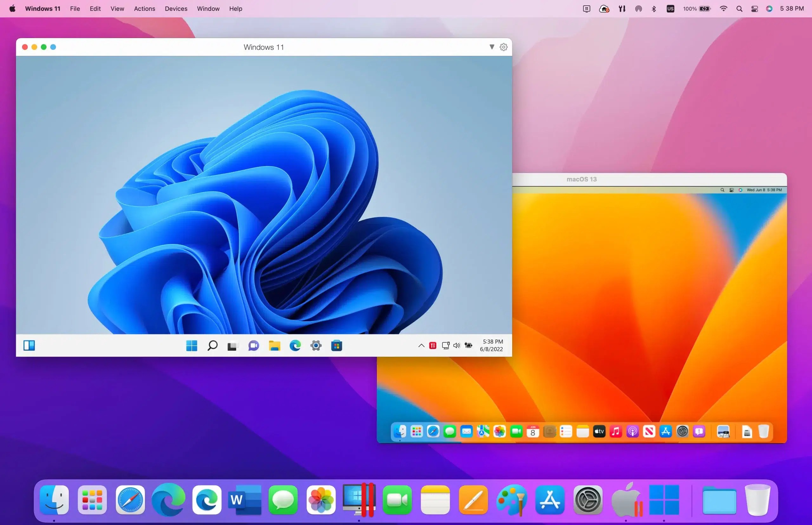
Task: Mute audio via the Windows tray speaker icon
Action: (456, 345)
